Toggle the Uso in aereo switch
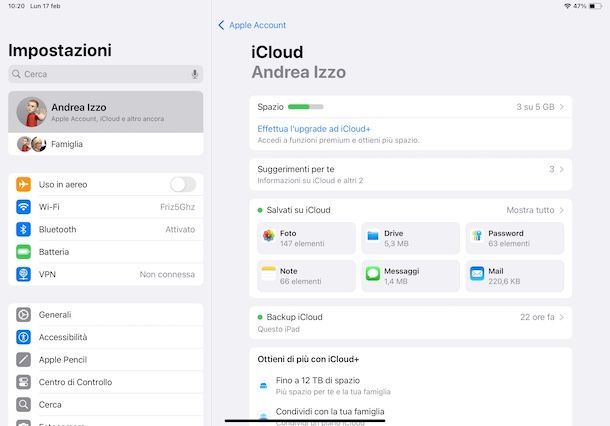Image resolution: width=610 pixels, height=426 pixels. [183, 184]
